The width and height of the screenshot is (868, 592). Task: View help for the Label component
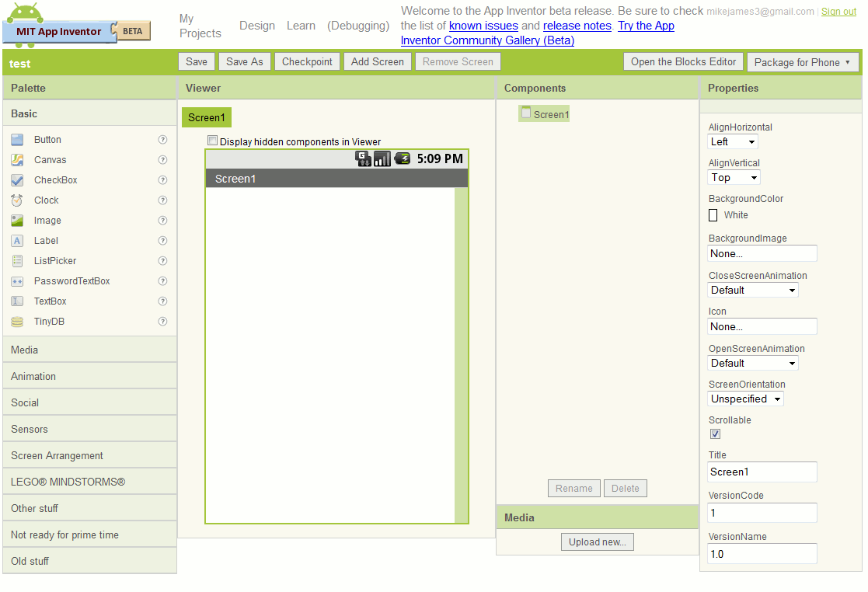(162, 241)
